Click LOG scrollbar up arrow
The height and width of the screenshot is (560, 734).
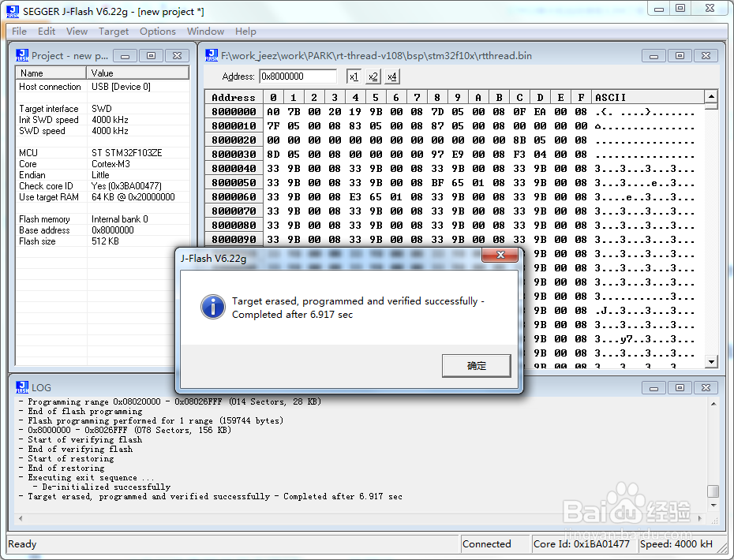pyautogui.click(x=713, y=404)
